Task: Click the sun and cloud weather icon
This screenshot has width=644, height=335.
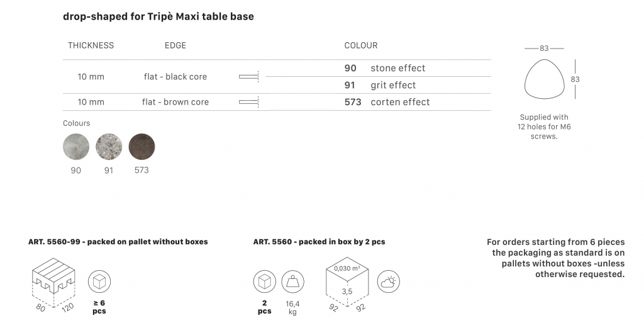Action: pyautogui.click(x=389, y=282)
